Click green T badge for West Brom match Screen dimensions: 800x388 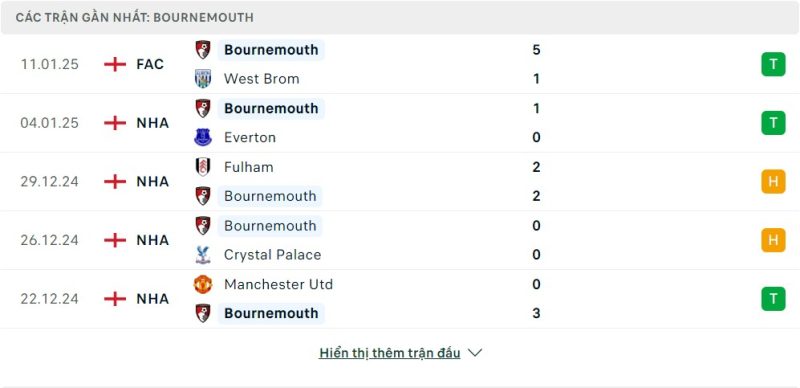coord(773,64)
